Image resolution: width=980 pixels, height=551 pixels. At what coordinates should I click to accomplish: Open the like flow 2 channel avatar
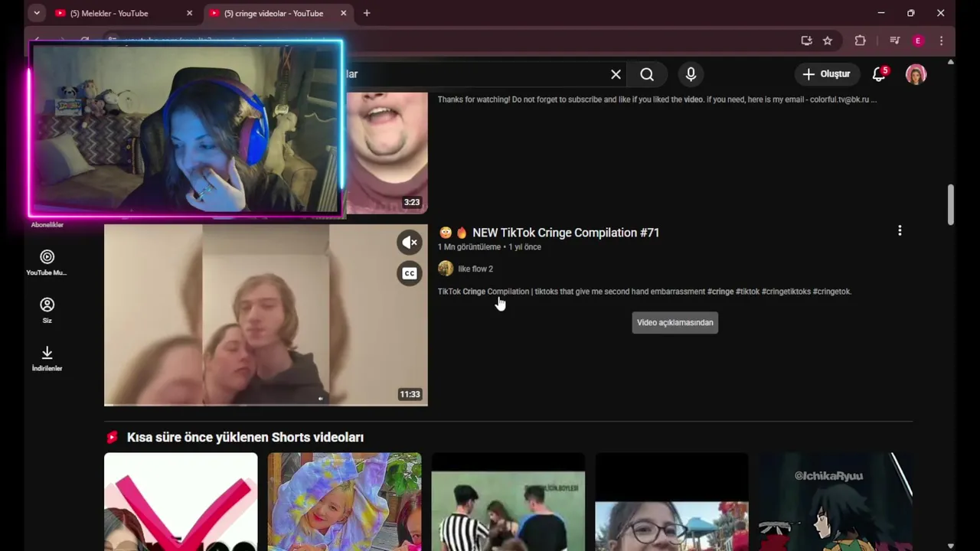pos(446,269)
